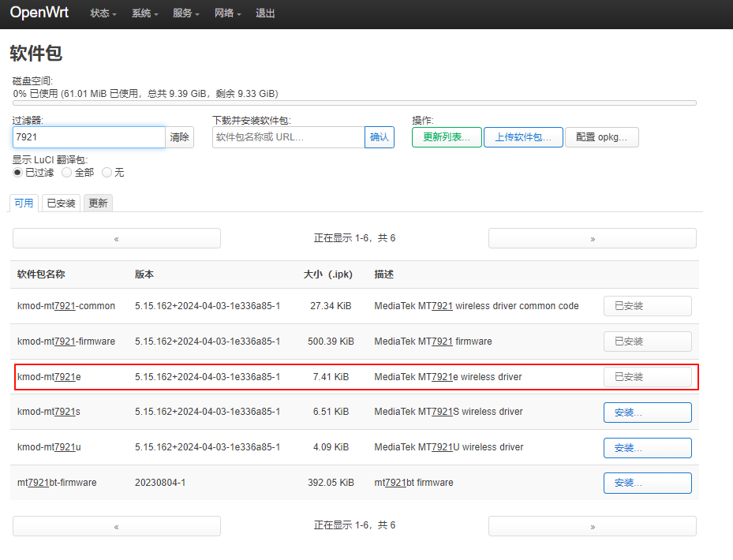Open the 服务 dropdown menu

186,13
